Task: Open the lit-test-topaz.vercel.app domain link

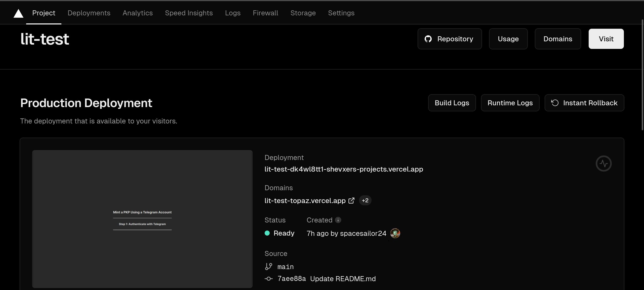Action: click(305, 201)
